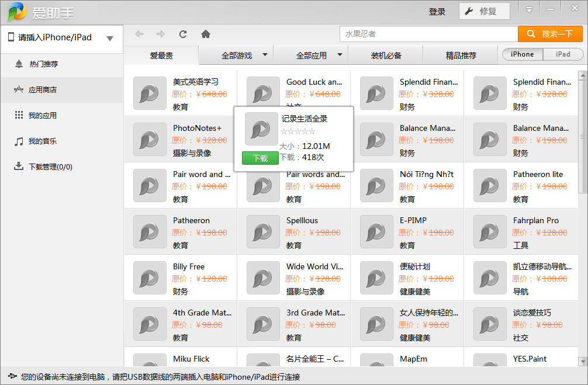Click the 修复 wrench button
This screenshot has height=385, width=588.
coord(484,11)
